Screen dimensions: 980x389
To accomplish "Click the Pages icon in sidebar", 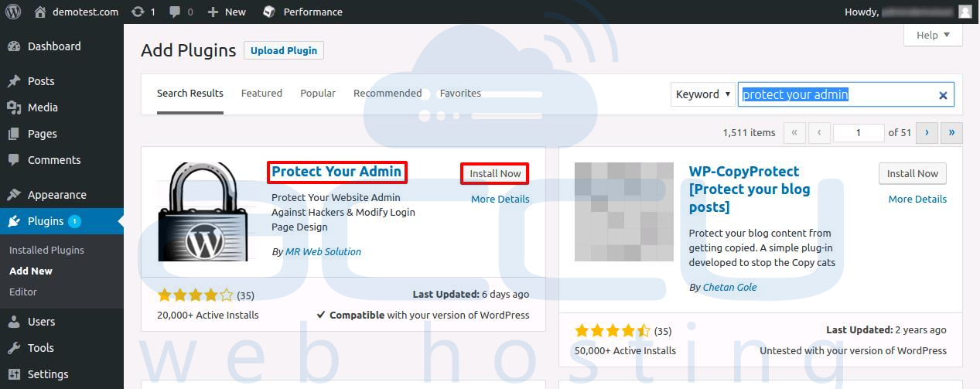I will click(x=14, y=134).
